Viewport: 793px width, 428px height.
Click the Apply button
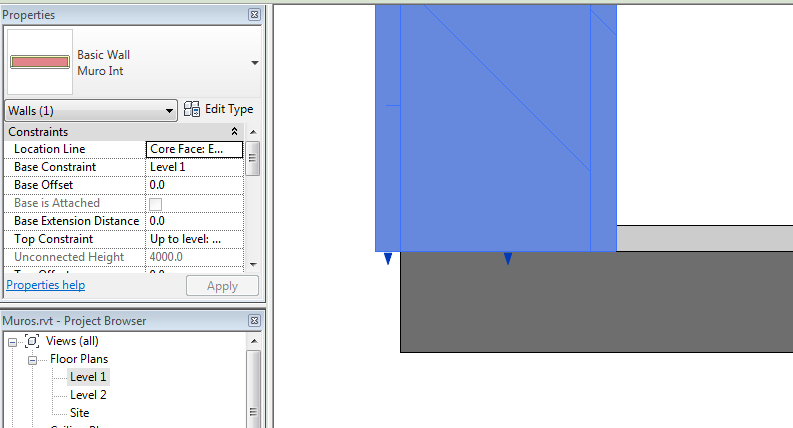tap(223, 286)
